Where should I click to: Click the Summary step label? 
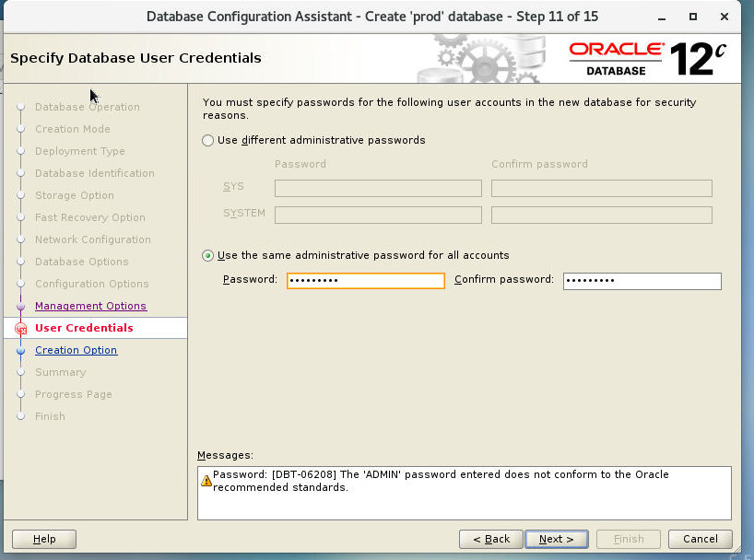(61, 372)
